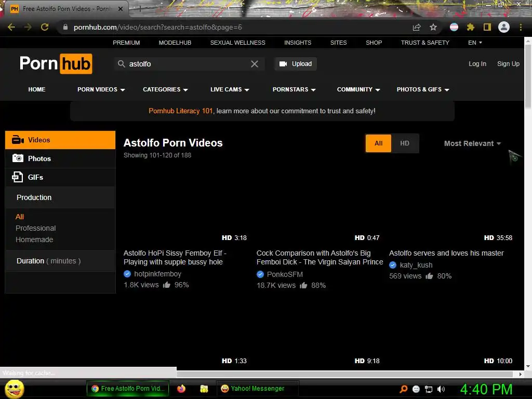Viewport: 532px width, 399px height.
Task: Click thumbs-up icon beside 96%
Action: 167,285
